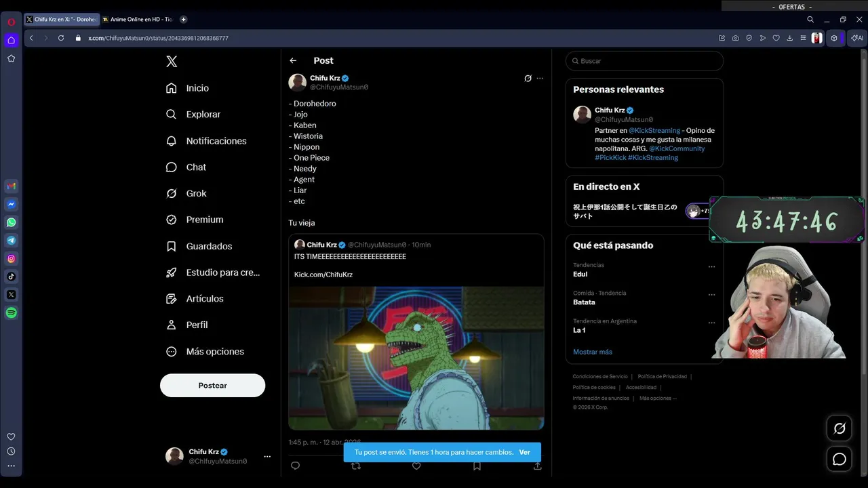Click Ver in the post sent notification
This screenshot has width=868, height=488.
(525, 452)
